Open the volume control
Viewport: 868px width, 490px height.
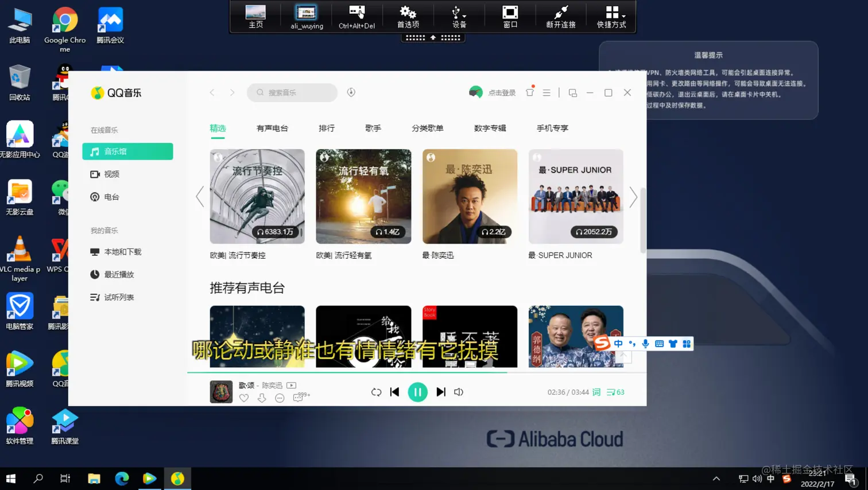[x=459, y=392]
